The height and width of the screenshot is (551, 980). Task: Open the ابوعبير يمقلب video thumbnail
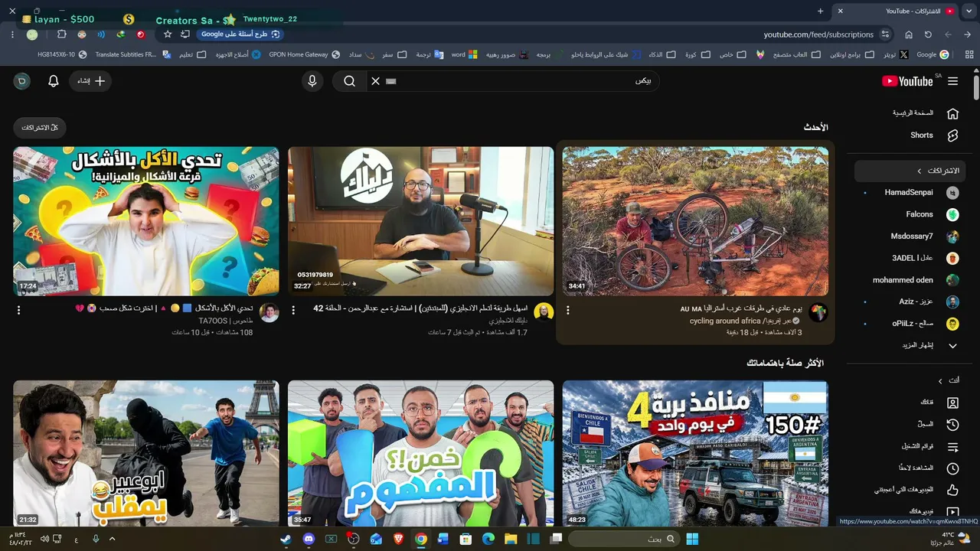pos(146,454)
